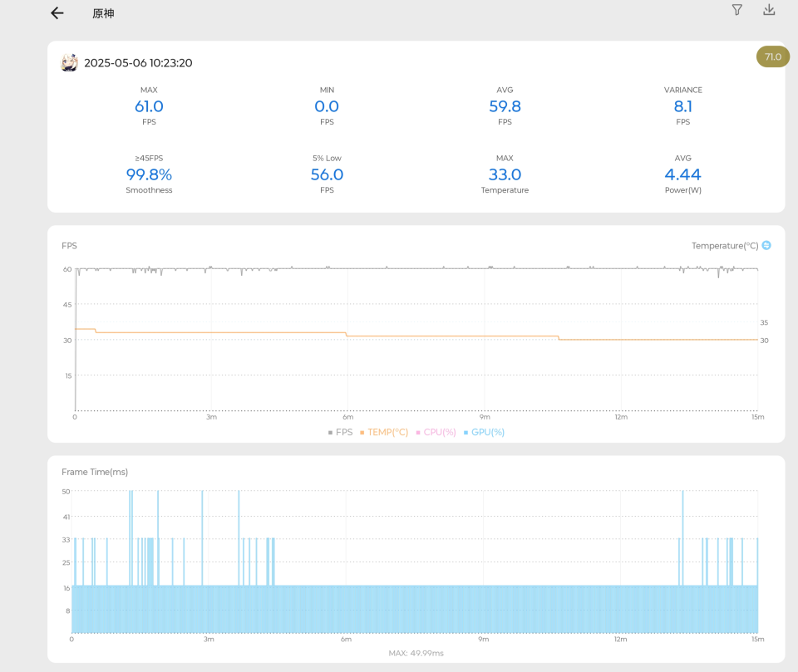Go back using the arrow icon
798x672 pixels.
point(57,13)
